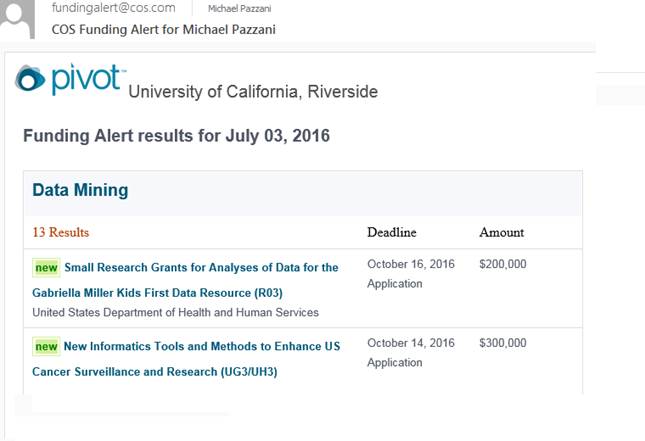Click the new badge beside New Informatics Tools
Screen dimensions: 645x441
[x=46, y=347]
